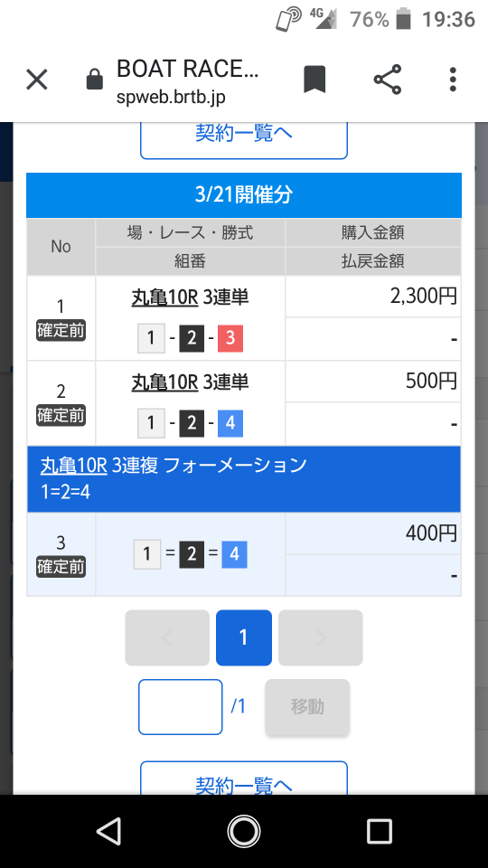Go to the next page with right chevron

tap(320, 637)
